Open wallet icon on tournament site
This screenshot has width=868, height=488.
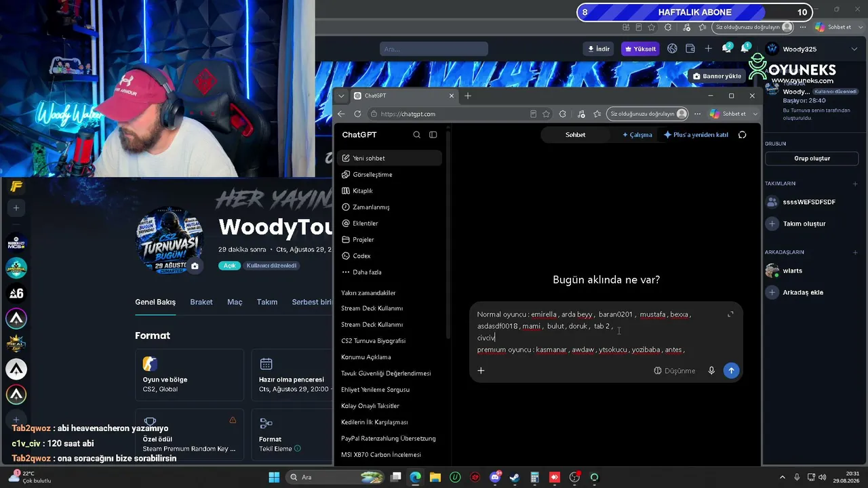pyautogui.click(x=690, y=49)
